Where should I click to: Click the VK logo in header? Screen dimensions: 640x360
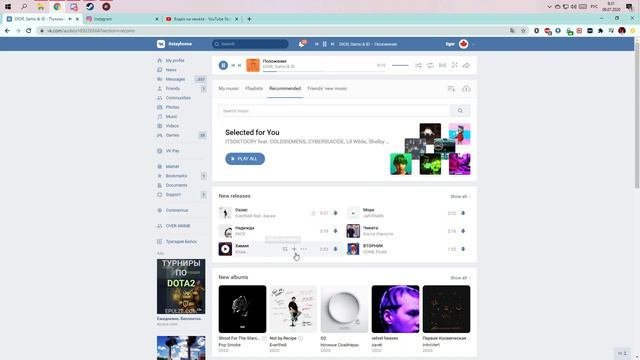tap(161, 44)
